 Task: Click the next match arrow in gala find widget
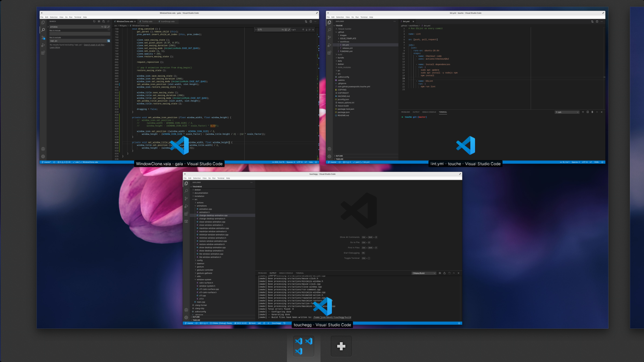pos(306,30)
